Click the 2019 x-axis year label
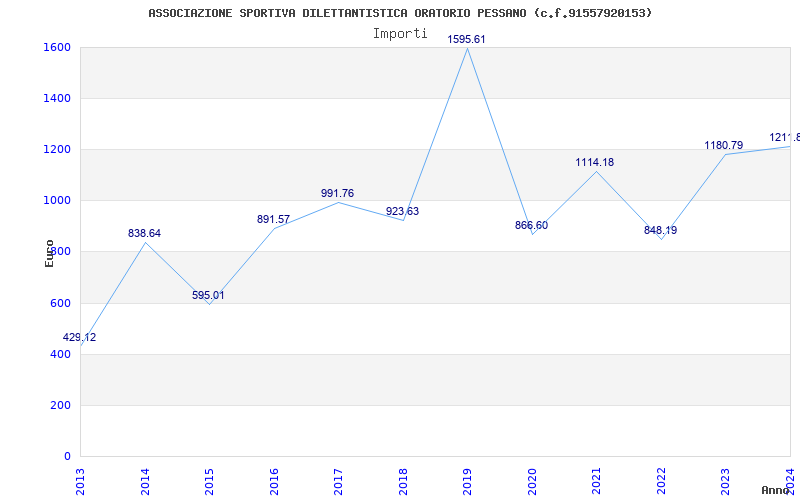800x500 pixels. click(467, 481)
